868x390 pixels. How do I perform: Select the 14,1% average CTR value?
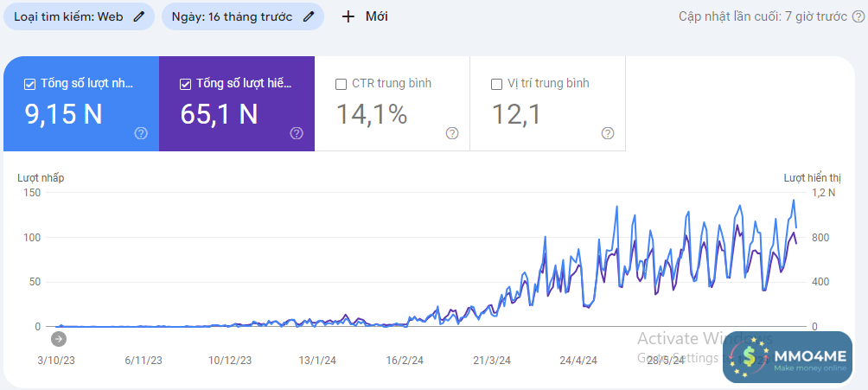[372, 114]
